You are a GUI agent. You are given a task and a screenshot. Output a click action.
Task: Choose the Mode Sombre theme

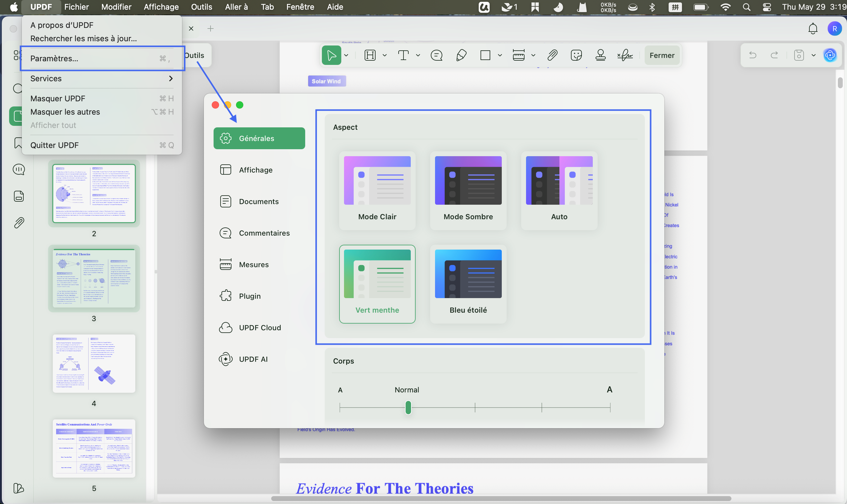point(468,190)
